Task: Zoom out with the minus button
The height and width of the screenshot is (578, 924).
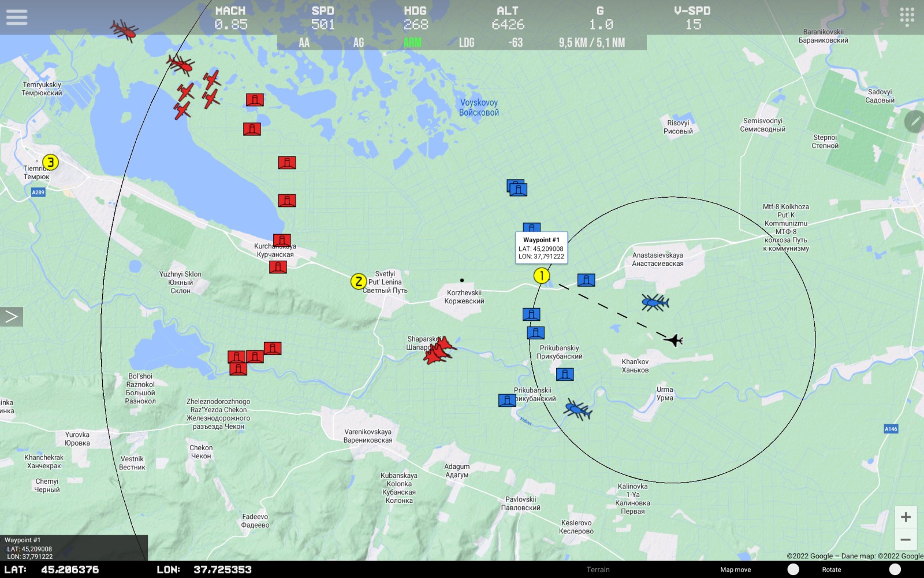Action: (906, 540)
